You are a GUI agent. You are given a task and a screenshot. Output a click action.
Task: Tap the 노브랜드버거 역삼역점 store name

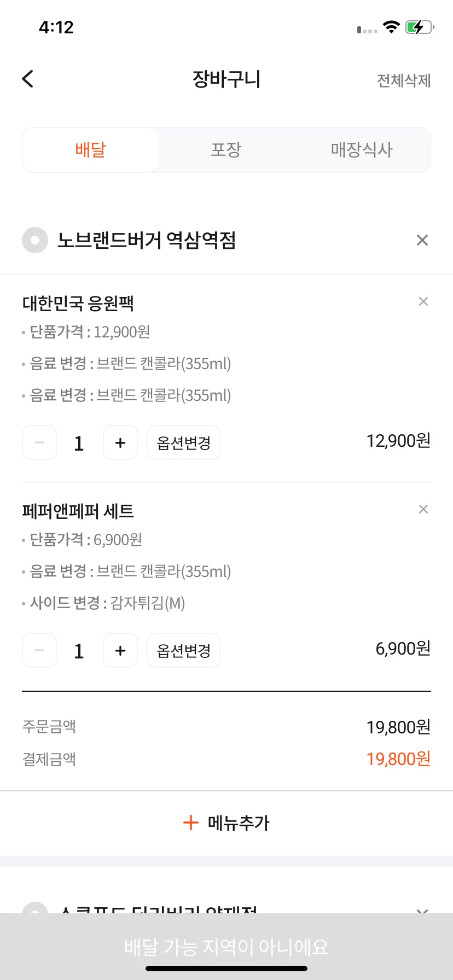[x=147, y=240]
